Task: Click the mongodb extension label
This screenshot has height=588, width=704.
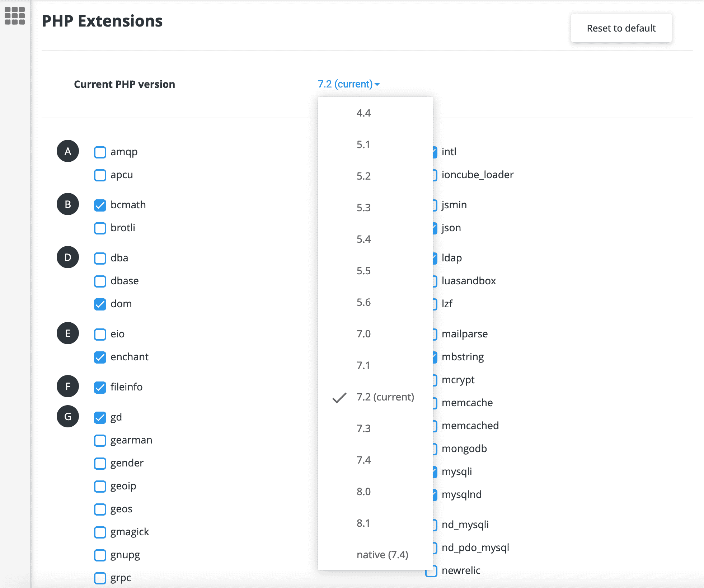Action: [464, 449]
